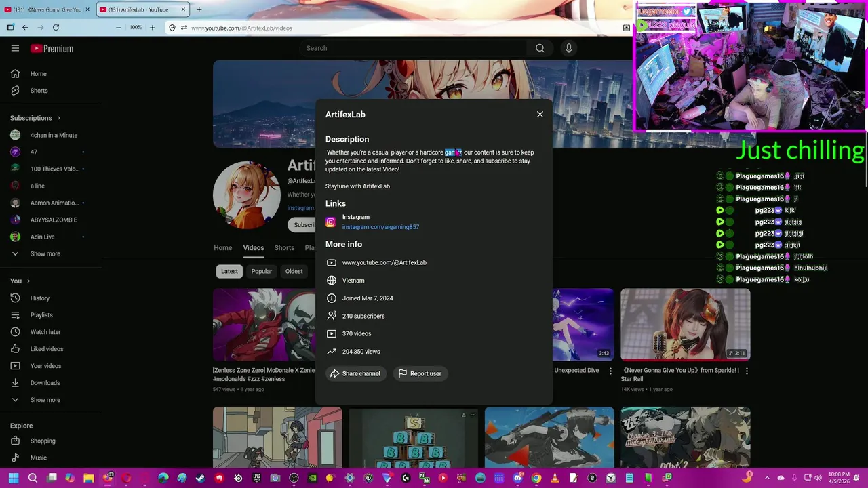Click the site shield icon in address bar
The width and height of the screenshot is (868, 488).
[x=172, y=28]
